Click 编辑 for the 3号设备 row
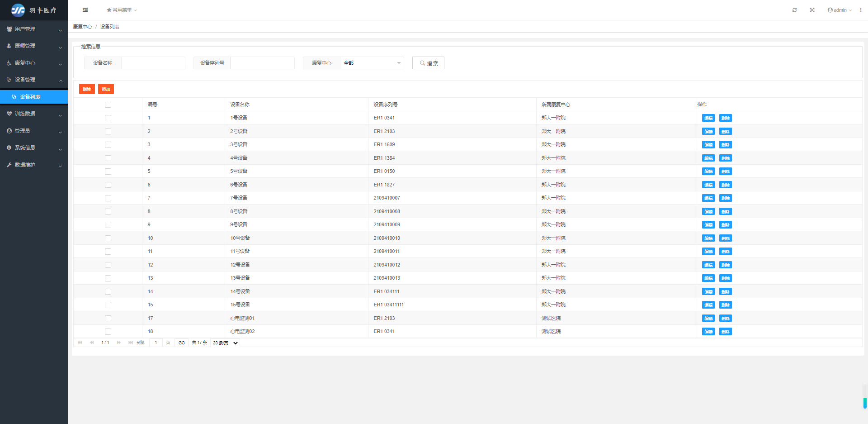This screenshot has height=424, width=868. pyautogui.click(x=708, y=145)
